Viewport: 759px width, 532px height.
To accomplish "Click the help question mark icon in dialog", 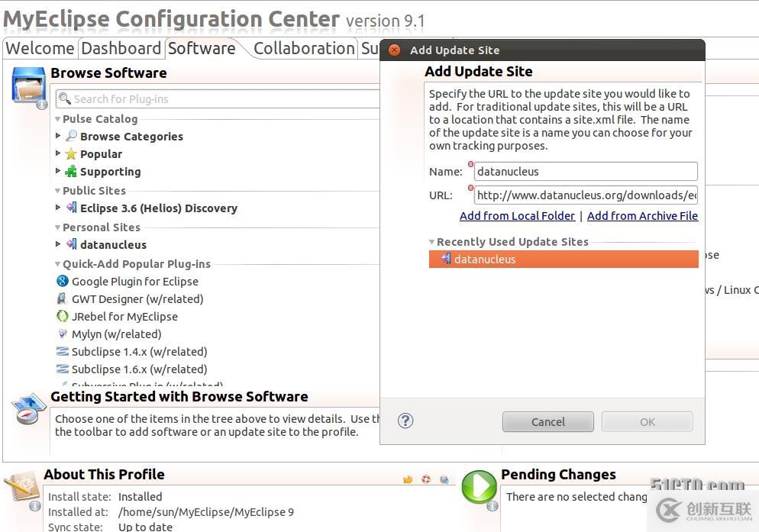I will click(406, 421).
